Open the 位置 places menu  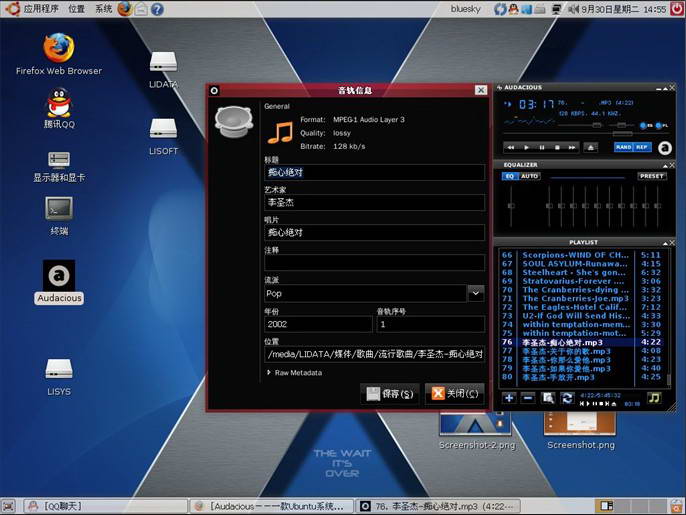(x=77, y=9)
